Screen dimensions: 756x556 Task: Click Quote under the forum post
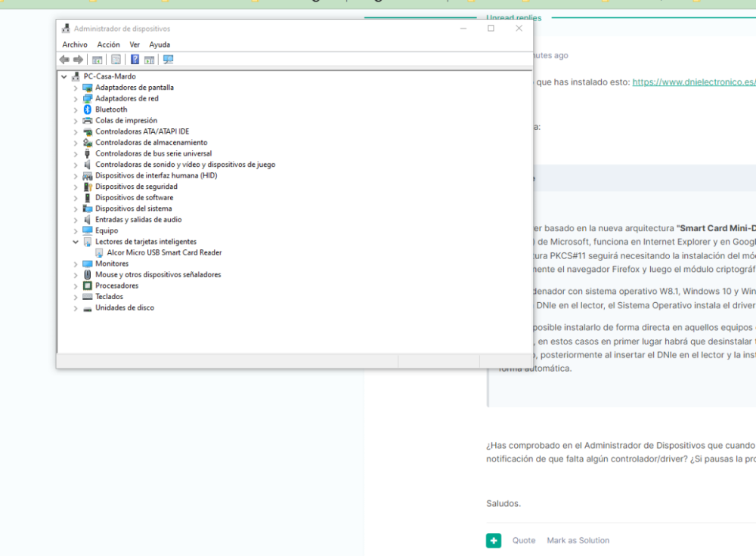pyautogui.click(x=524, y=541)
